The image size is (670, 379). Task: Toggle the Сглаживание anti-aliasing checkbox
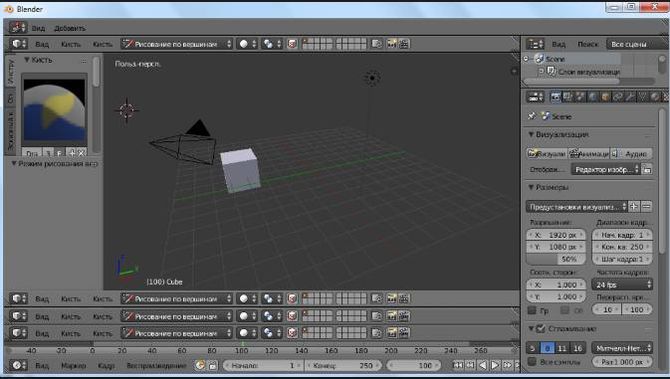(x=541, y=329)
